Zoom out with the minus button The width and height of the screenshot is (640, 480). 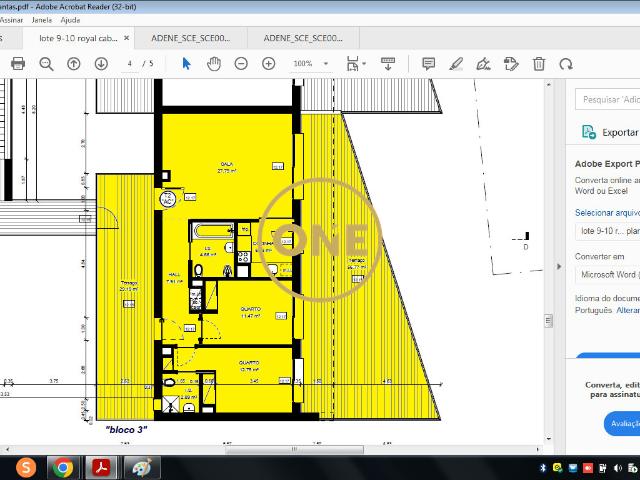pos(241,63)
